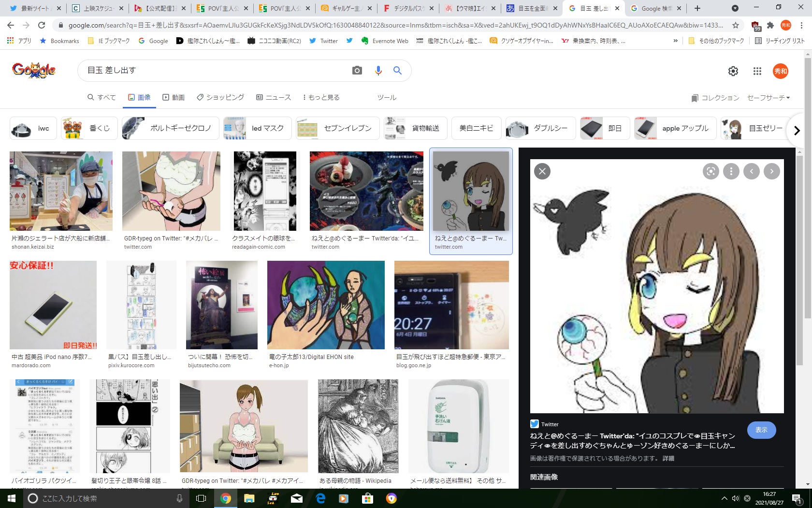
Task: Click the 表示 visit button
Action: coord(761,430)
